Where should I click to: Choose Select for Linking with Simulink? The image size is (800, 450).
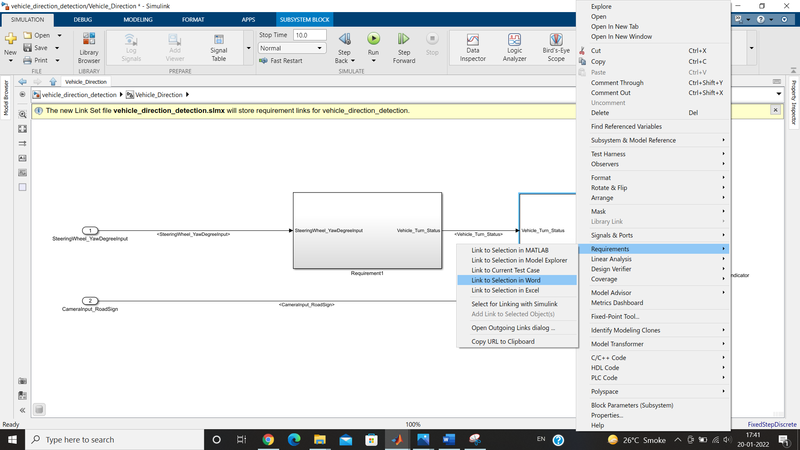517,304
